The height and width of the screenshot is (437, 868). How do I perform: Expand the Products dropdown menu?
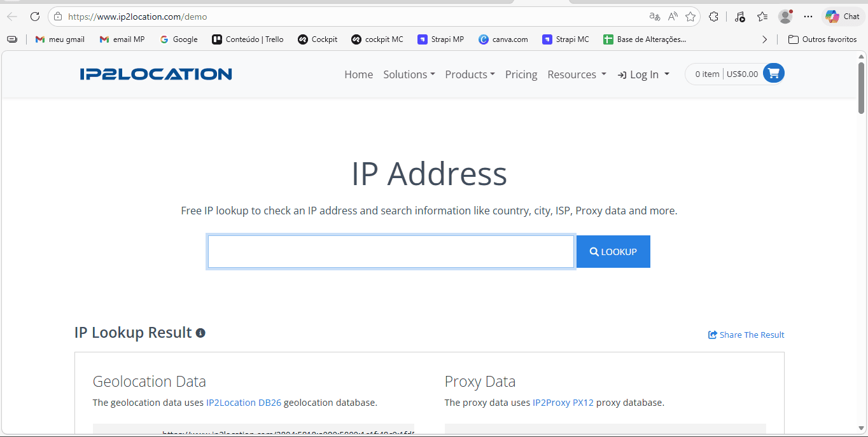[x=470, y=74]
